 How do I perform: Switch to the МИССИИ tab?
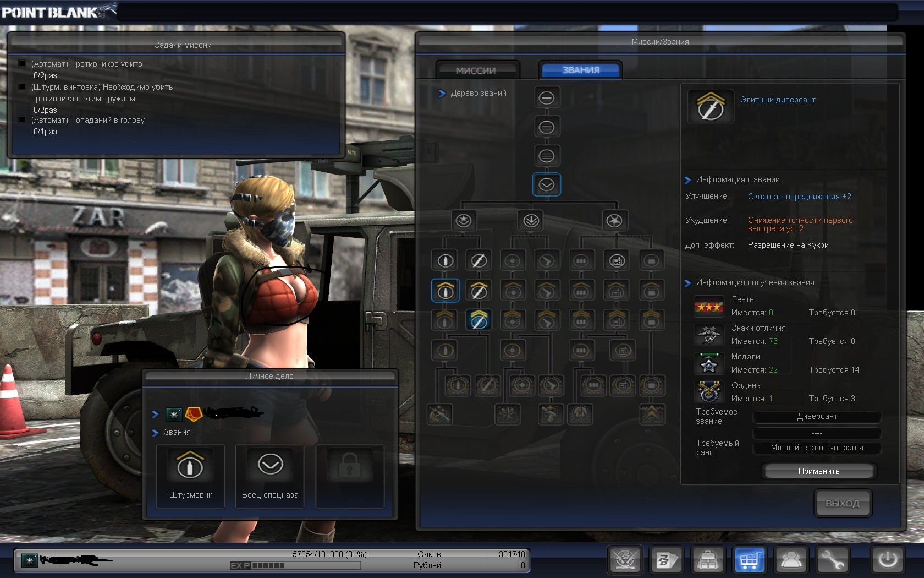[x=476, y=70]
